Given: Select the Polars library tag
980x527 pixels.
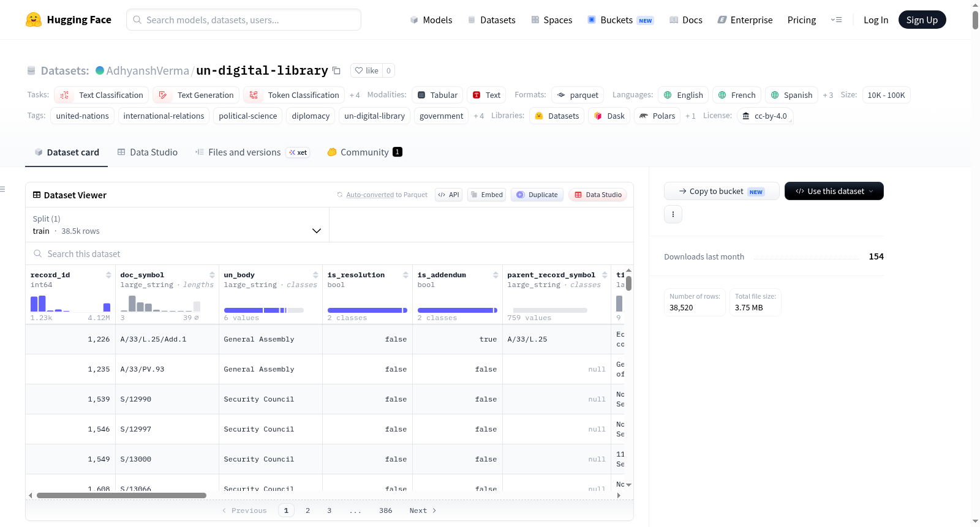Looking at the screenshot, I should 657,116.
